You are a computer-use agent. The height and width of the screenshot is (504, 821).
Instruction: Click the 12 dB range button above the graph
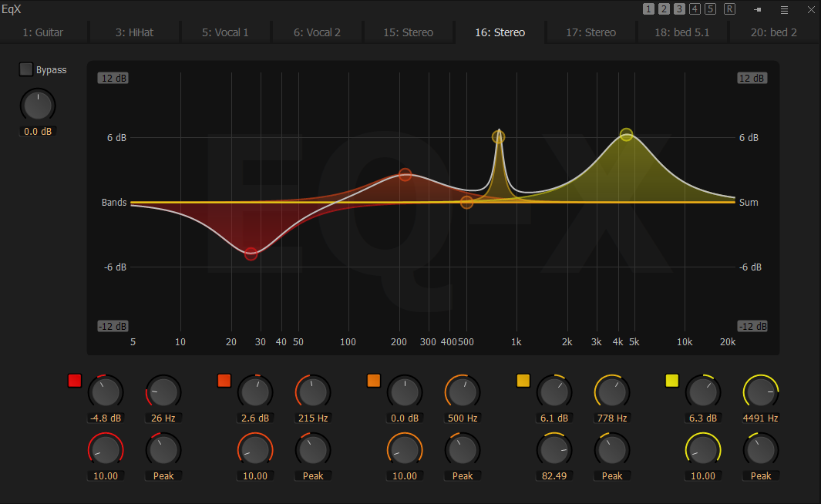coord(113,78)
